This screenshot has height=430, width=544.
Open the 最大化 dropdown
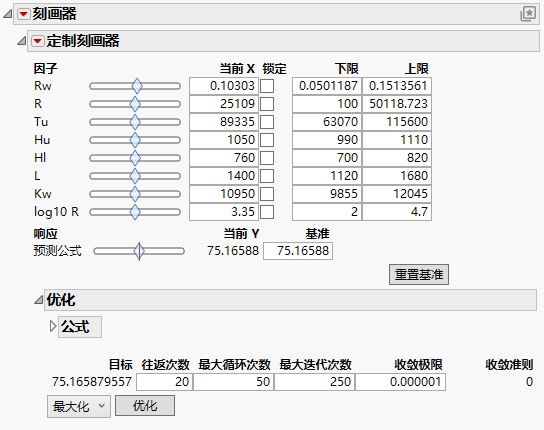pos(79,406)
